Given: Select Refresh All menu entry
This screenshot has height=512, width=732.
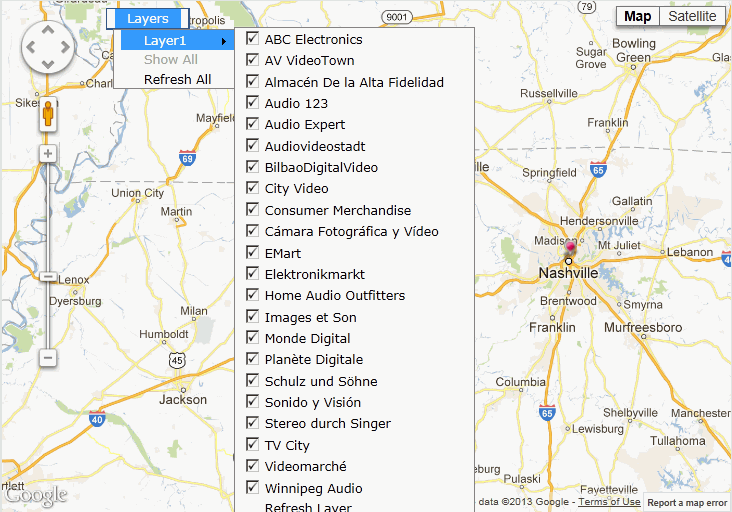Looking at the screenshot, I should [x=177, y=79].
